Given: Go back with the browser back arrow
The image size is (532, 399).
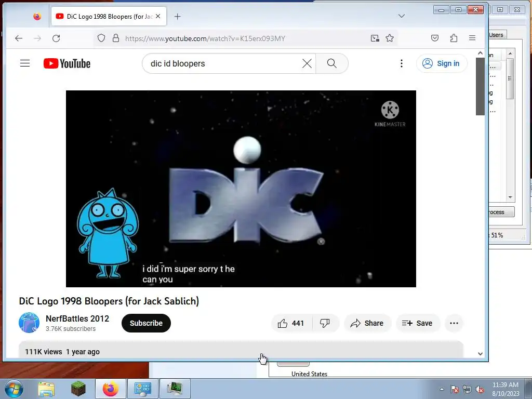Looking at the screenshot, I should pyautogui.click(x=19, y=38).
